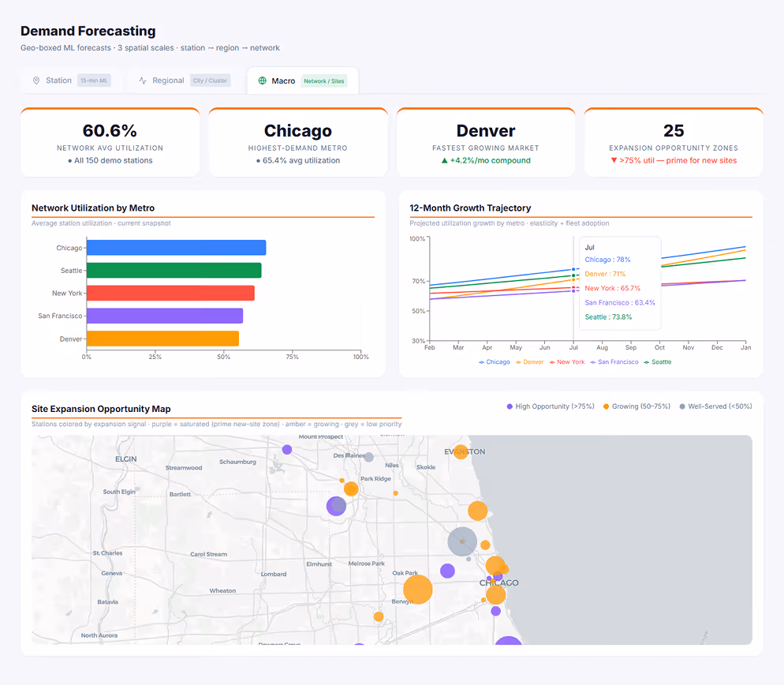The image size is (784, 685).
Task: Click the Oct label on the x-axis
Action: [x=659, y=347]
